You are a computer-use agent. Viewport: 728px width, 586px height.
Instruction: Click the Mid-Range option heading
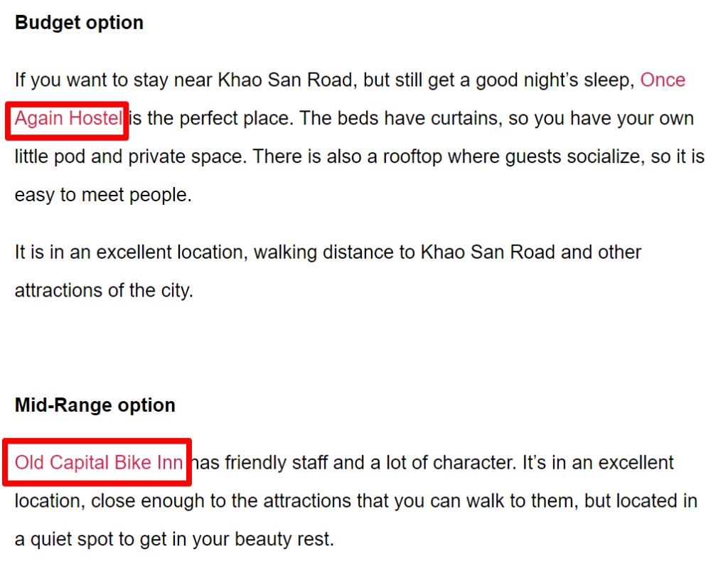pyautogui.click(x=95, y=405)
